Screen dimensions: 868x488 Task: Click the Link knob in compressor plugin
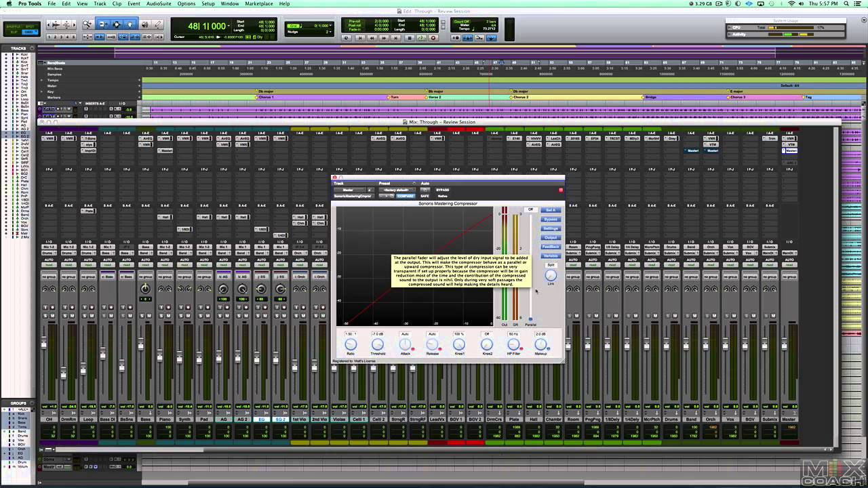pyautogui.click(x=551, y=275)
